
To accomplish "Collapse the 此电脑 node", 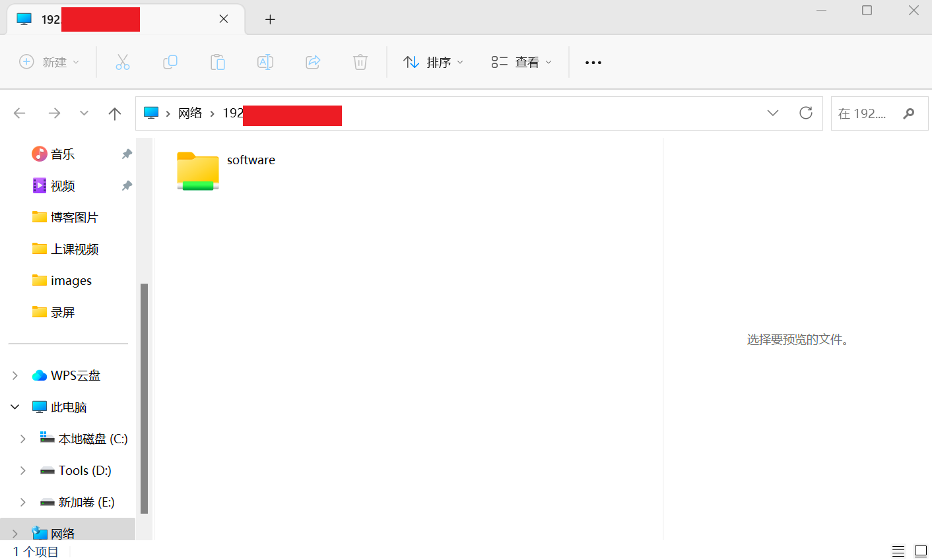I will [15, 407].
